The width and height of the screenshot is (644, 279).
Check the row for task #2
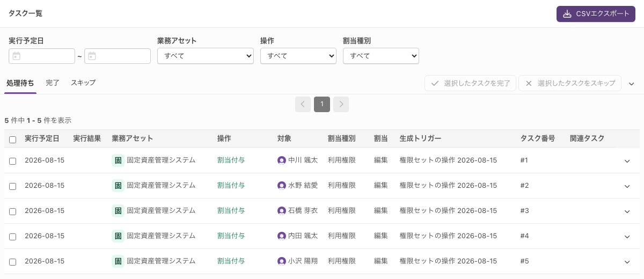coord(13,186)
